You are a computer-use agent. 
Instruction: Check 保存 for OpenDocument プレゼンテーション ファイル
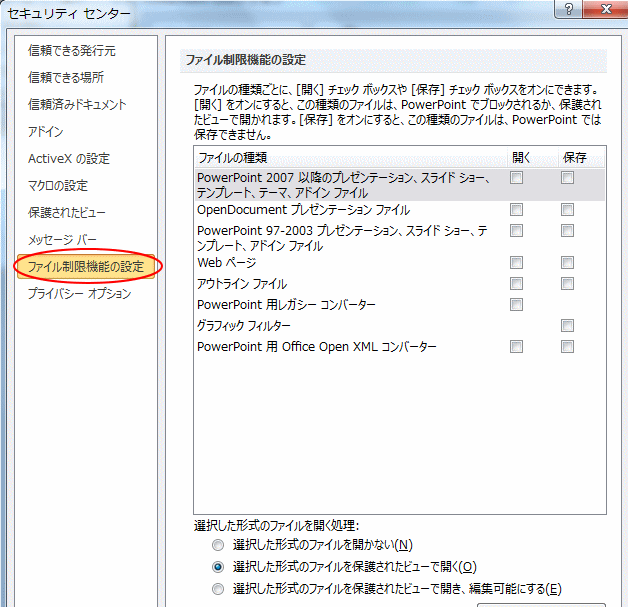pyautogui.click(x=567, y=209)
